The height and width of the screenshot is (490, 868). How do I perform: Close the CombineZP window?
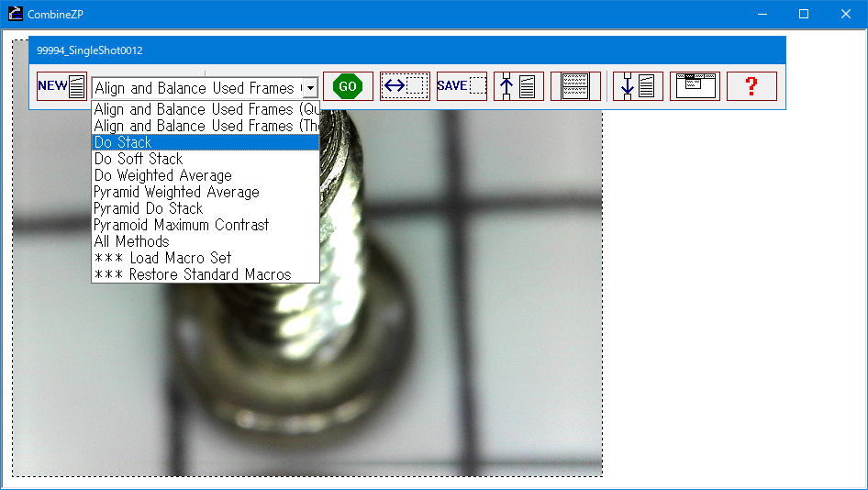click(x=846, y=15)
